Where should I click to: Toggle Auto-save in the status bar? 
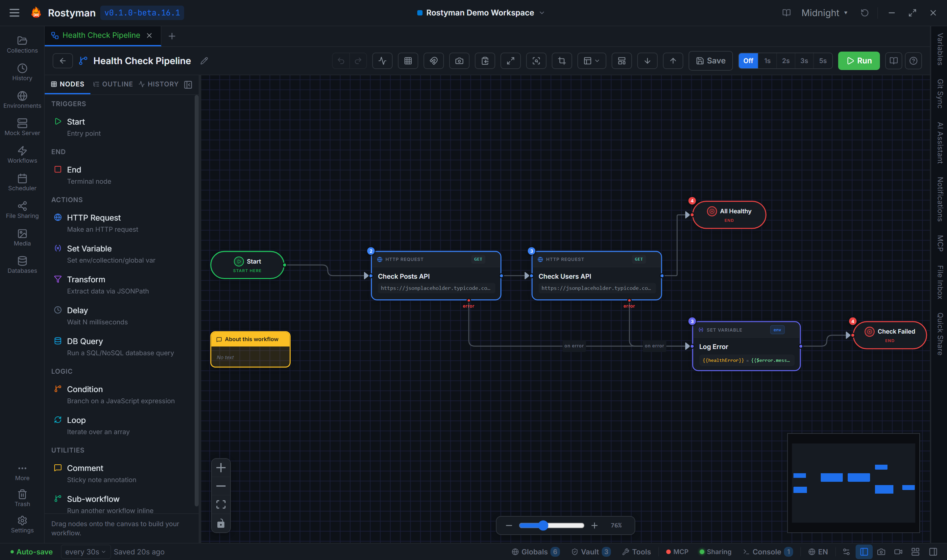click(31, 552)
